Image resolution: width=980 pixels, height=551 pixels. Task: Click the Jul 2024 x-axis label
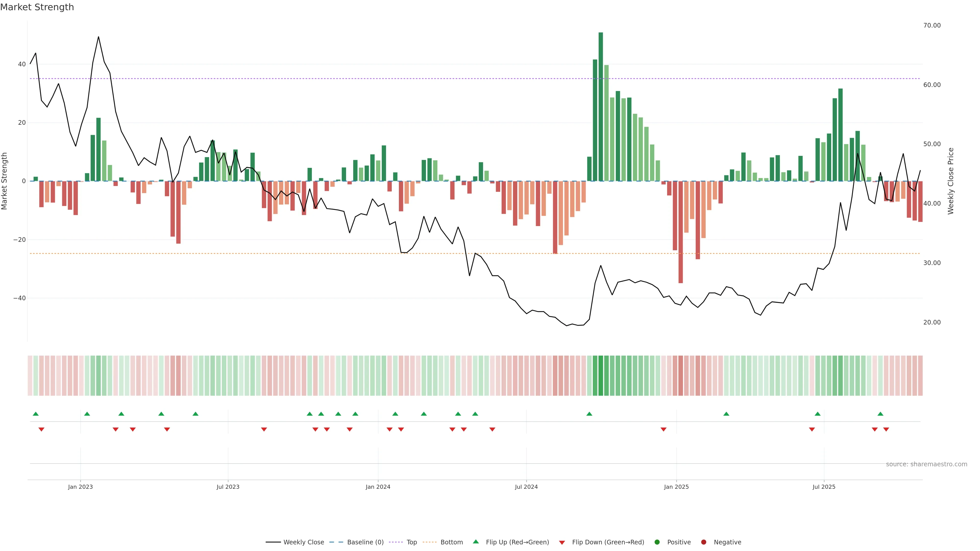526,487
